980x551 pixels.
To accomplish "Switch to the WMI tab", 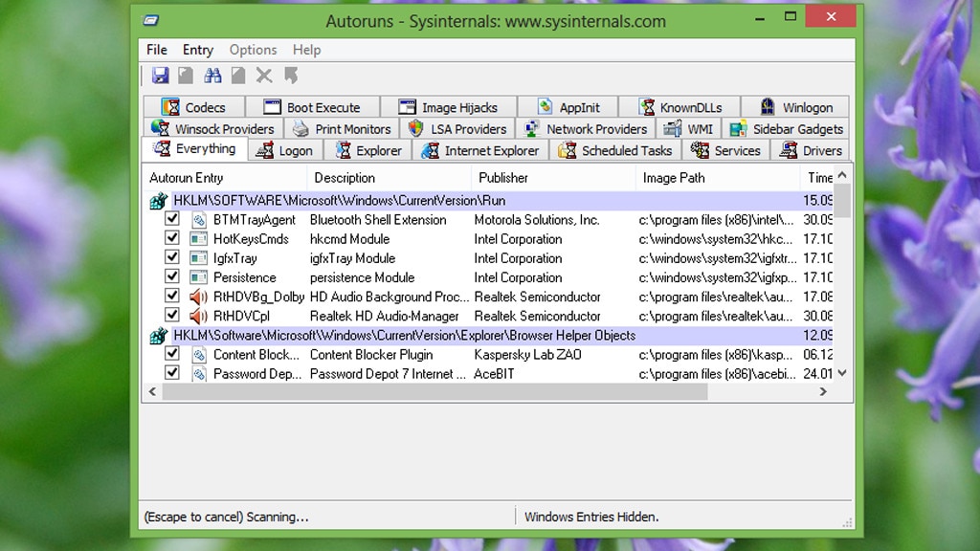I will pyautogui.click(x=688, y=129).
